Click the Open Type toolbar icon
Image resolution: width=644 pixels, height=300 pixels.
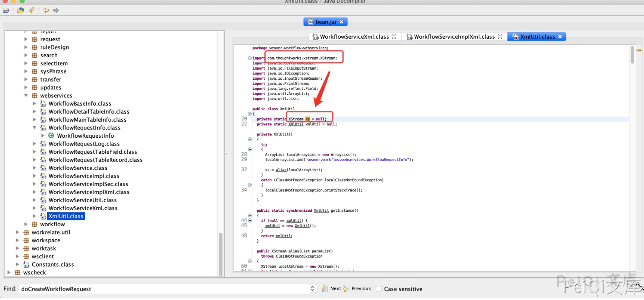click(x=21, y=10)
